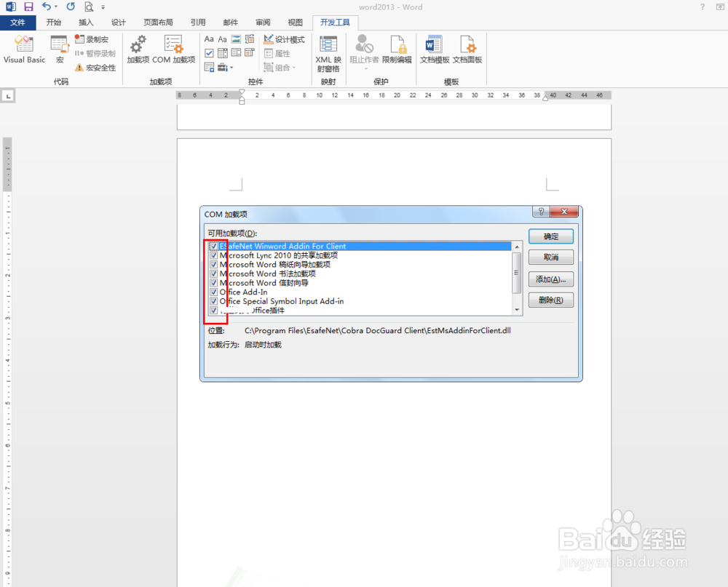This screenshot has height=587, width=728.
Task: Click the 添加(A)... button
Action: click(x=551, y=279)
